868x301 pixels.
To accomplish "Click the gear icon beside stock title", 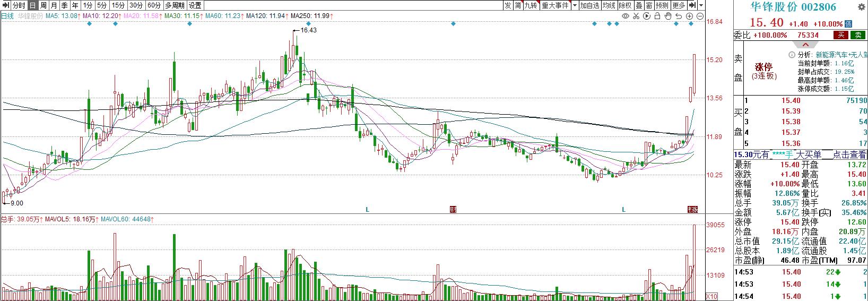I will pyautogui.click(x=861, y=7).
